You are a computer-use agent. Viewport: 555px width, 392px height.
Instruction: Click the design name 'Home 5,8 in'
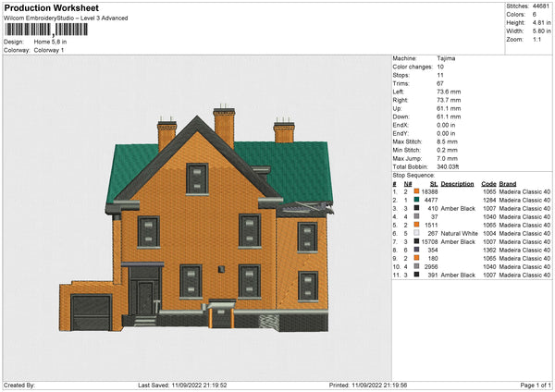(x=50, y=42)
